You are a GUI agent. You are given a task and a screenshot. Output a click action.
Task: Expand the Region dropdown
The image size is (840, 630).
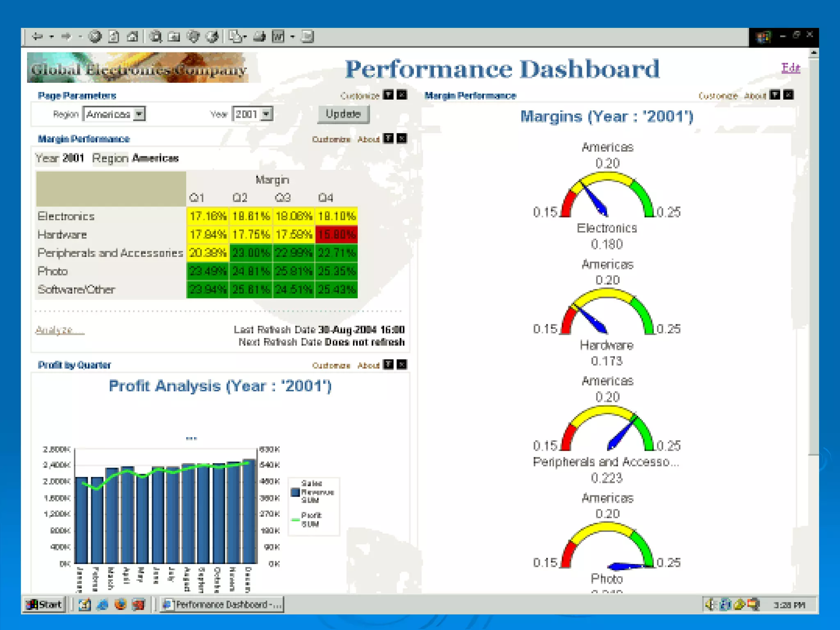tap(139, 114)
